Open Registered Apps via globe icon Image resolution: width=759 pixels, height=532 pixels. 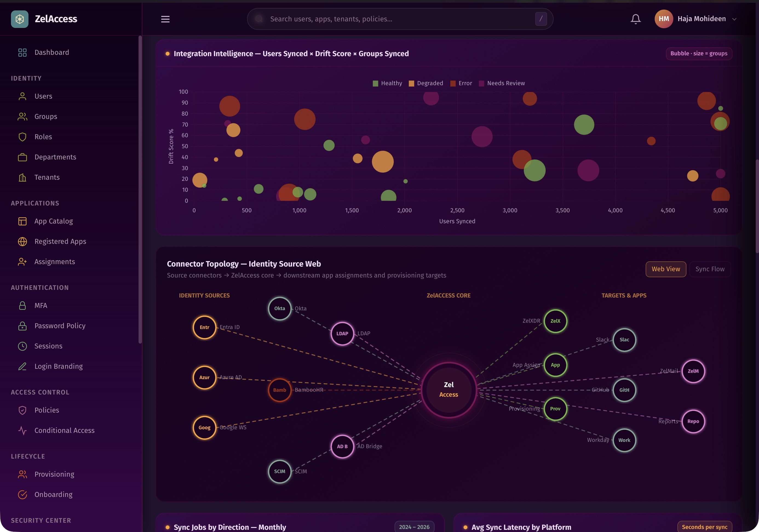pos(22,242)
